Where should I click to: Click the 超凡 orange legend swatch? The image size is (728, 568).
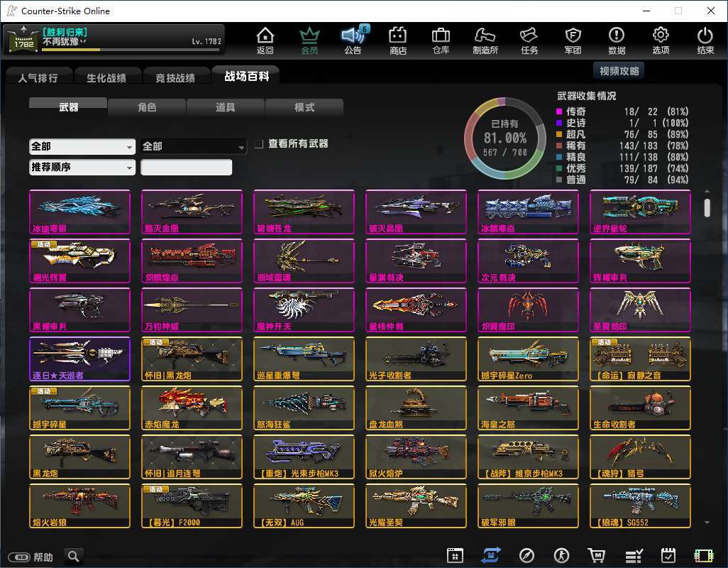coord(559,134)
